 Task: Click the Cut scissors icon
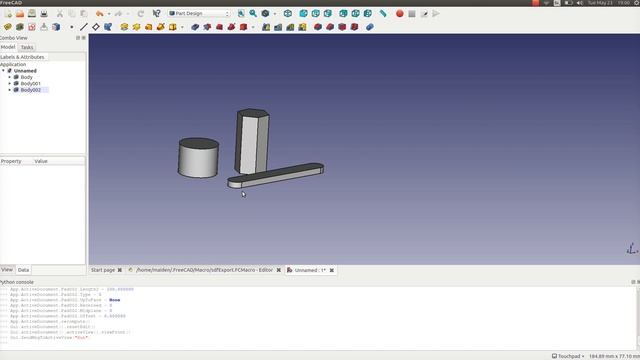60,13
